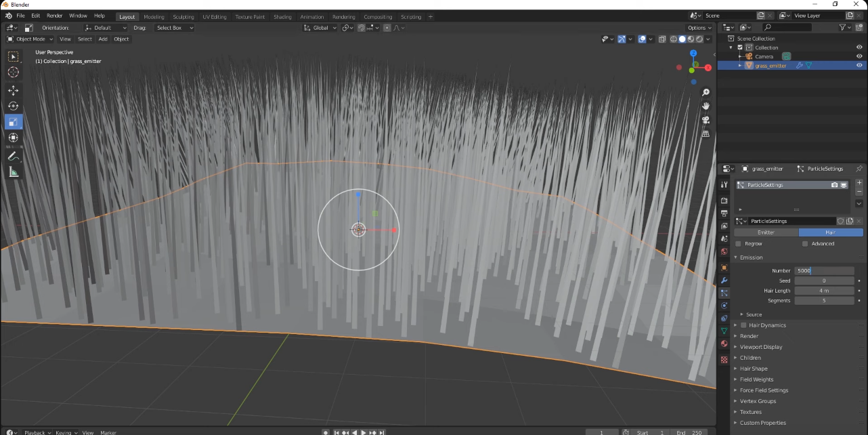Click the Move view hand icon
Viewport: 868px width, 435px height.
(x=706, y=106)
